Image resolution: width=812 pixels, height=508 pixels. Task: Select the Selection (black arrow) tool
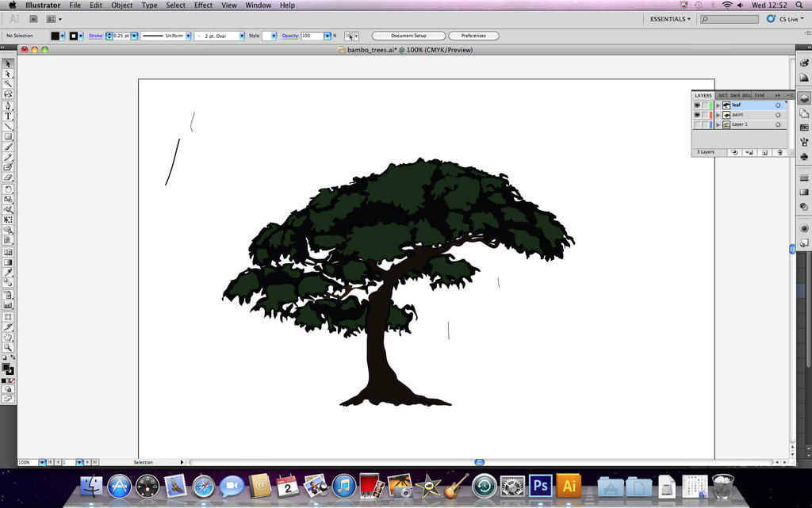pos(8,63)
